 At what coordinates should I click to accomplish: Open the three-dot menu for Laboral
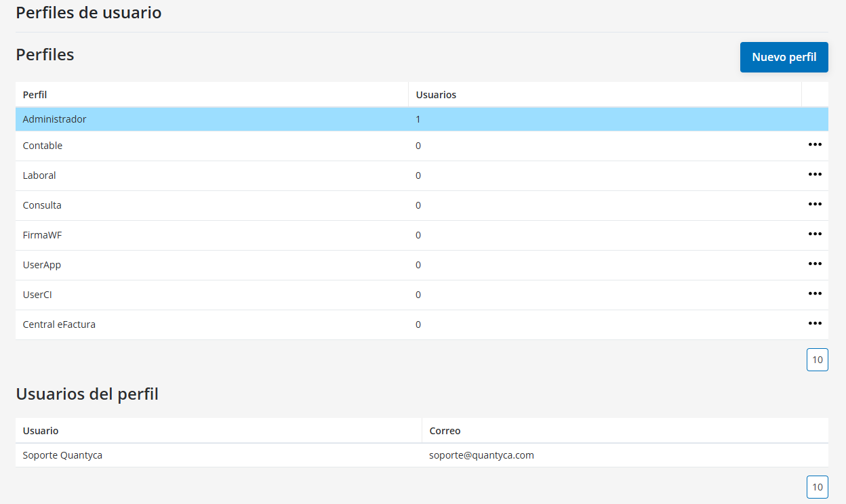pos(815,174)
